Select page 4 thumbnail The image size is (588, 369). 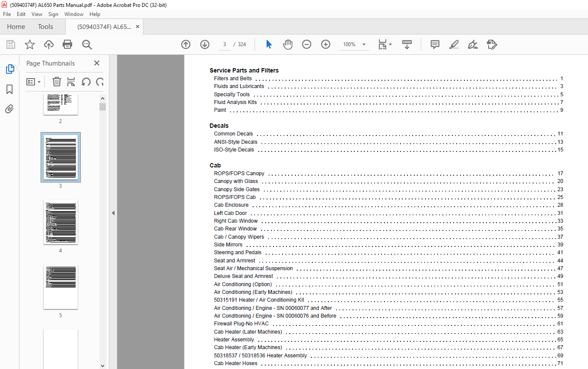[60, 222]
